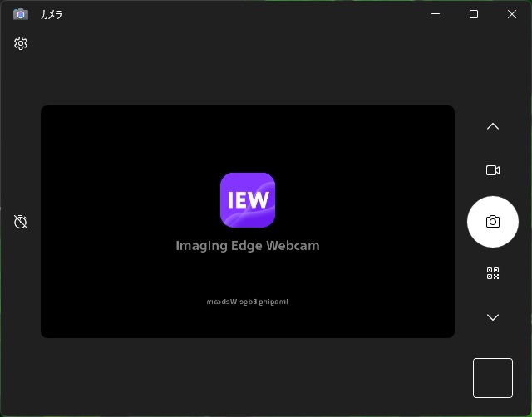Click the dark margin beneath the camera preview

click(248, 375)
